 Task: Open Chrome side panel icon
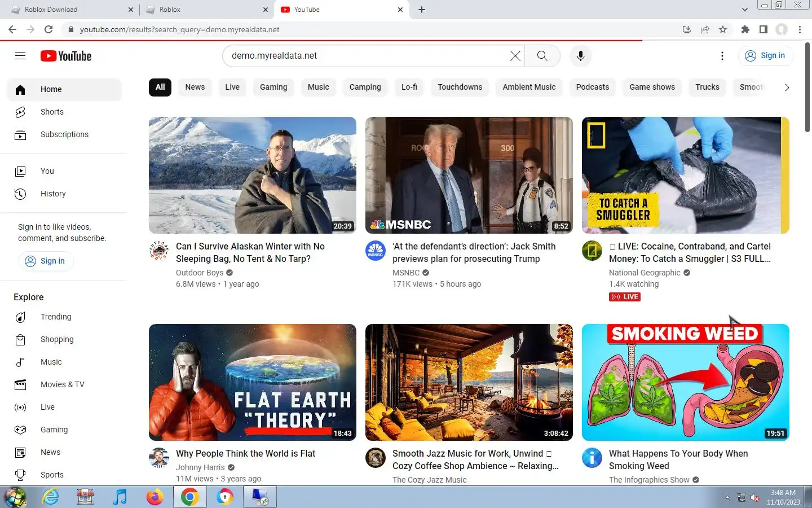pyautogui.click(x=764, y=29)
